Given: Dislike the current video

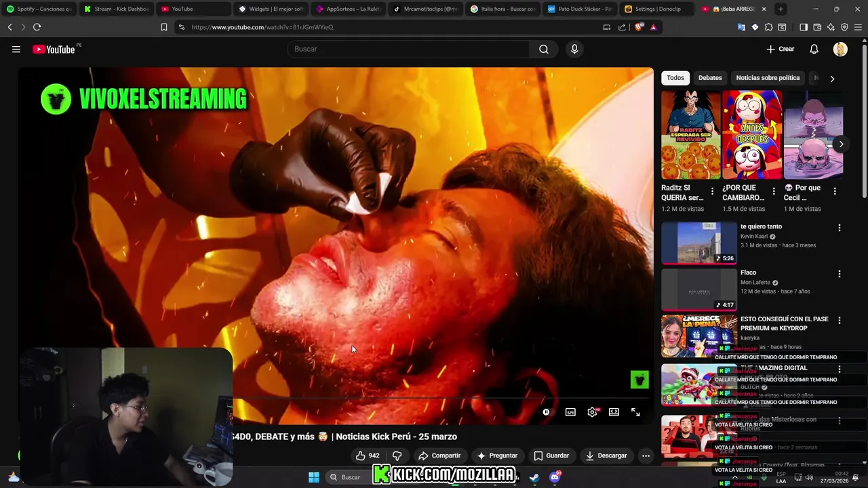Looking at the screenshot, I should [x=397, y=455].
